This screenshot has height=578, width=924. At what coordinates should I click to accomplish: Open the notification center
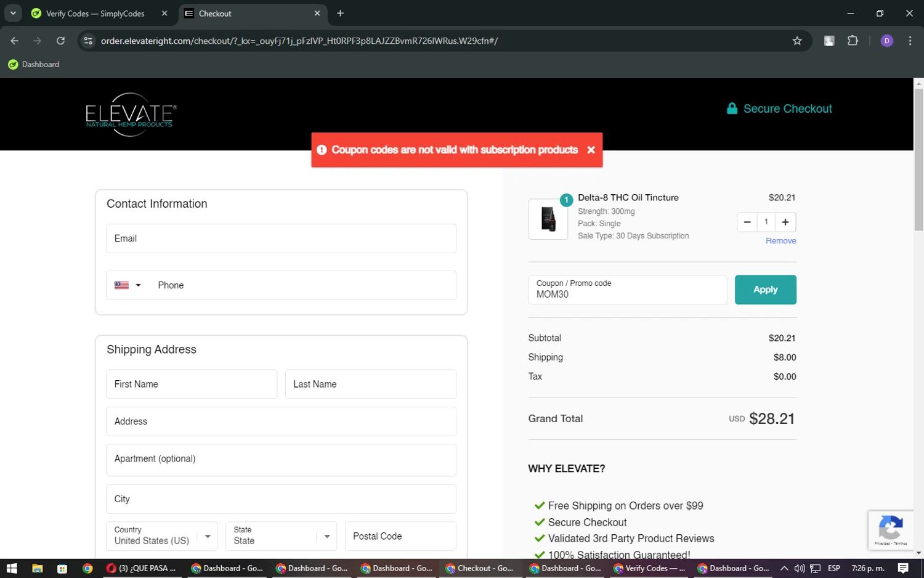point(903,568)
